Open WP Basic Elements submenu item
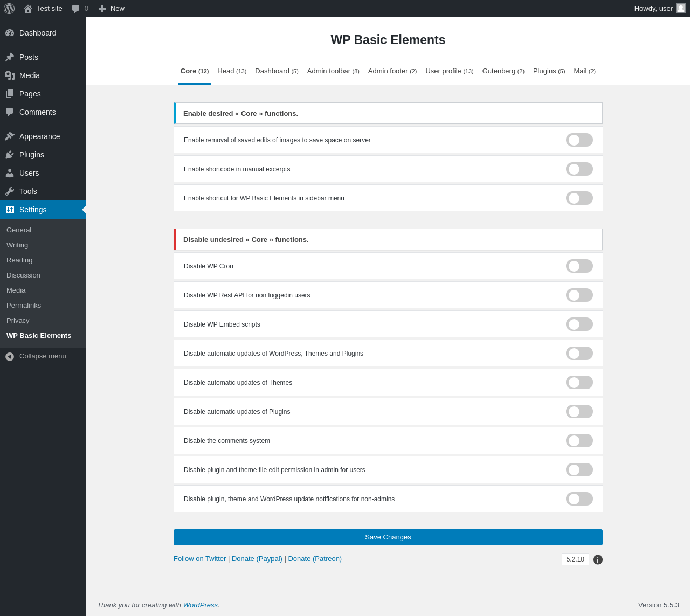Screen dimensions: 690x616 point(43,336)
